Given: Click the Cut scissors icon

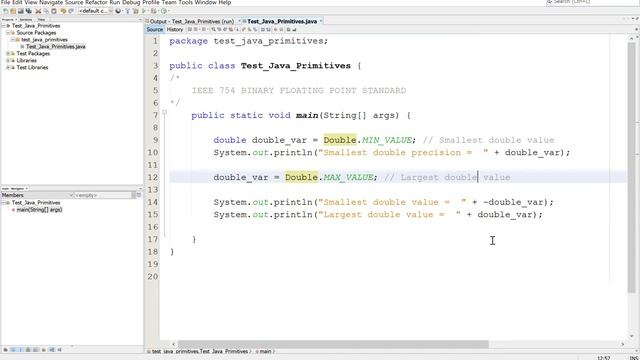Looking at the screenshot, I should (x=38, y=11).
